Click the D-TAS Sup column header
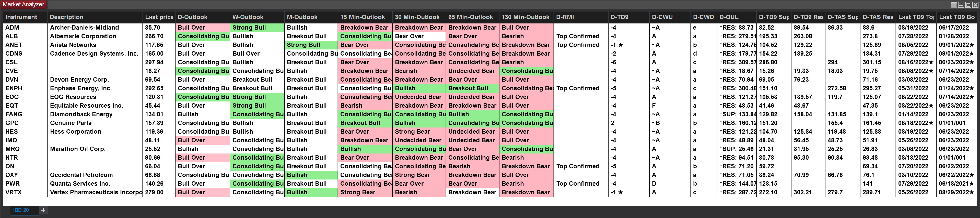The image size is (980, 218). coord(843,17)
